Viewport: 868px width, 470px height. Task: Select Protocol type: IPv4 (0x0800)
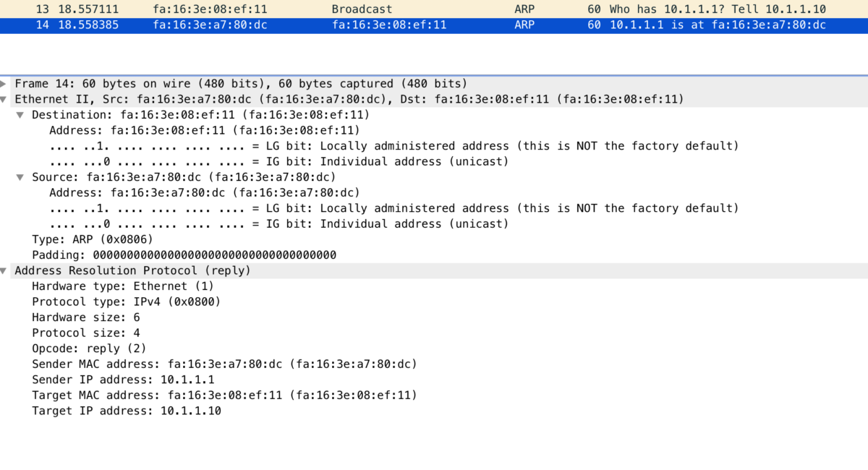(126, 302)
